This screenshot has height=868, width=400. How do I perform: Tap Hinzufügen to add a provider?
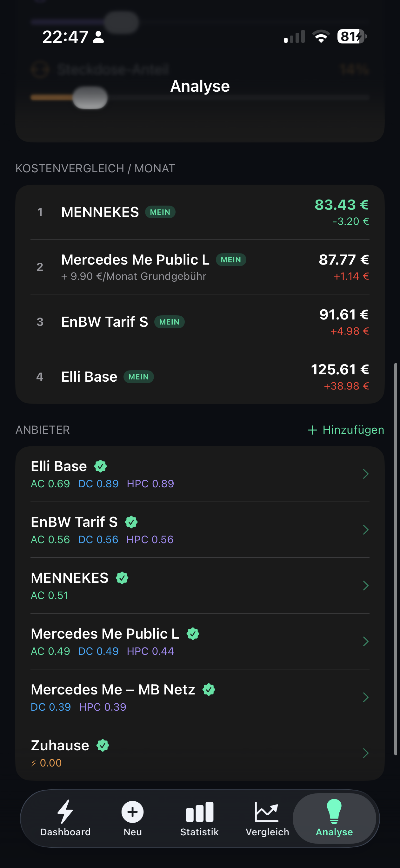pyautogui.click(x=346, y=430)
